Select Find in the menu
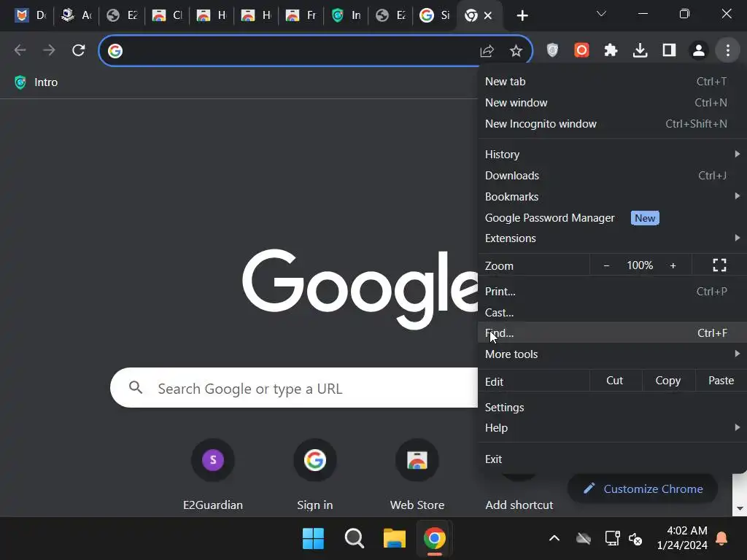 click(612, 332)
